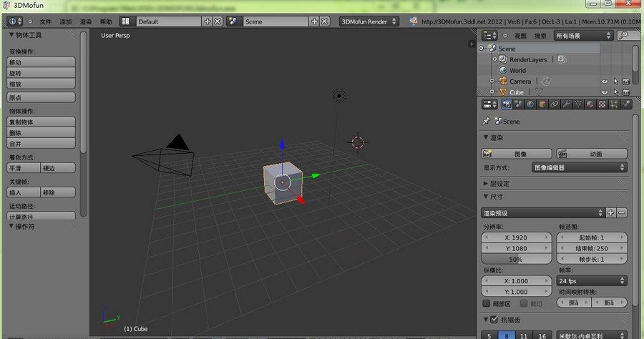Viewport: 644px width, 339px height.
Task: Toggle Camera renderability icon in outliner
Action: 626,82
